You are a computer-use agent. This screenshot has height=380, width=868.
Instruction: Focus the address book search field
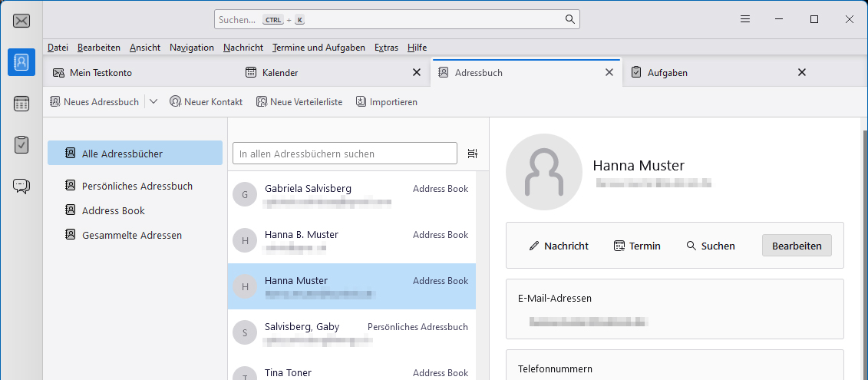[345, 154]
